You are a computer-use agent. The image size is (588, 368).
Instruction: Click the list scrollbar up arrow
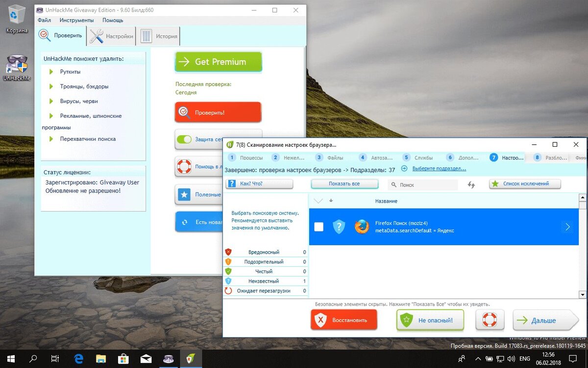[583, 197]
